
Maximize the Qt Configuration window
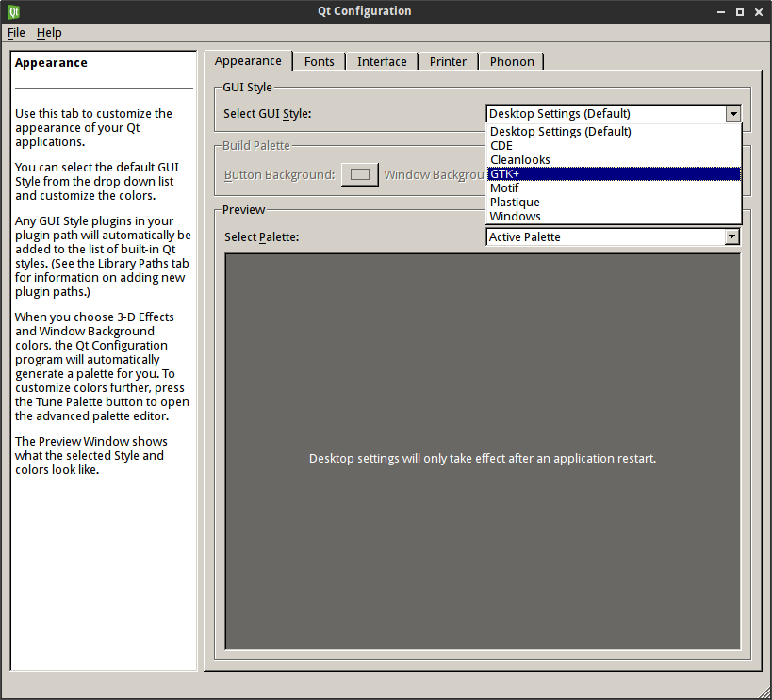740,12
